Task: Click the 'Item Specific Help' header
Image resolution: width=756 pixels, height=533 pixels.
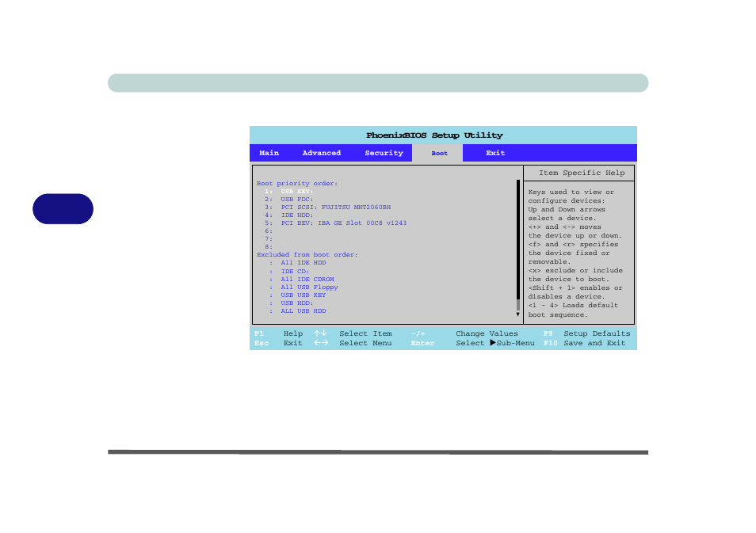Action: (582, 173)
